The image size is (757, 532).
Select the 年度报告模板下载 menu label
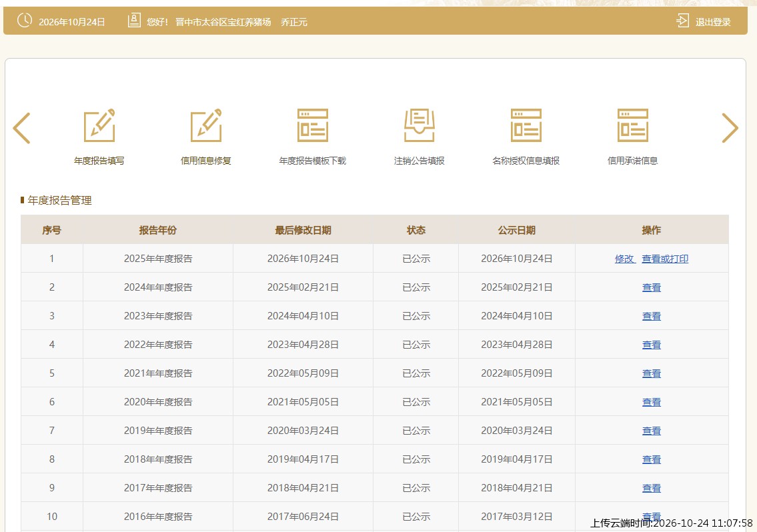pyautogui.click(x=313, y=161)
